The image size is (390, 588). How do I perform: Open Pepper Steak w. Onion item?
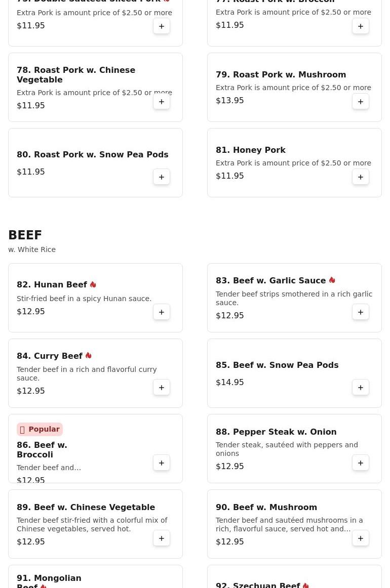[276, 432]
